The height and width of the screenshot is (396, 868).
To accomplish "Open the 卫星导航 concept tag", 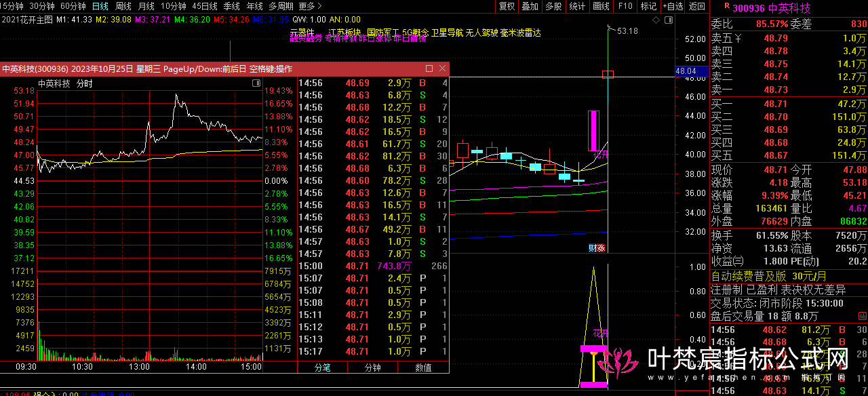I will tap(448, 32).
